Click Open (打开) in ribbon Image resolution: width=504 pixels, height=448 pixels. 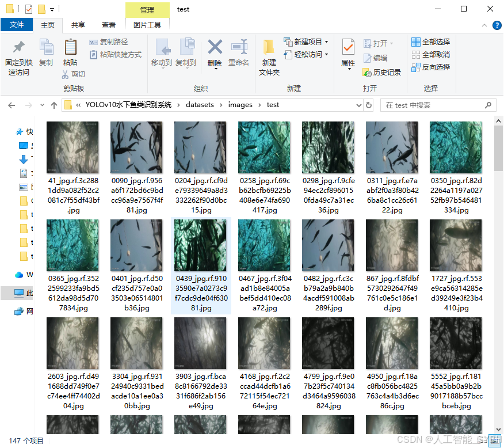coord(378,43)
